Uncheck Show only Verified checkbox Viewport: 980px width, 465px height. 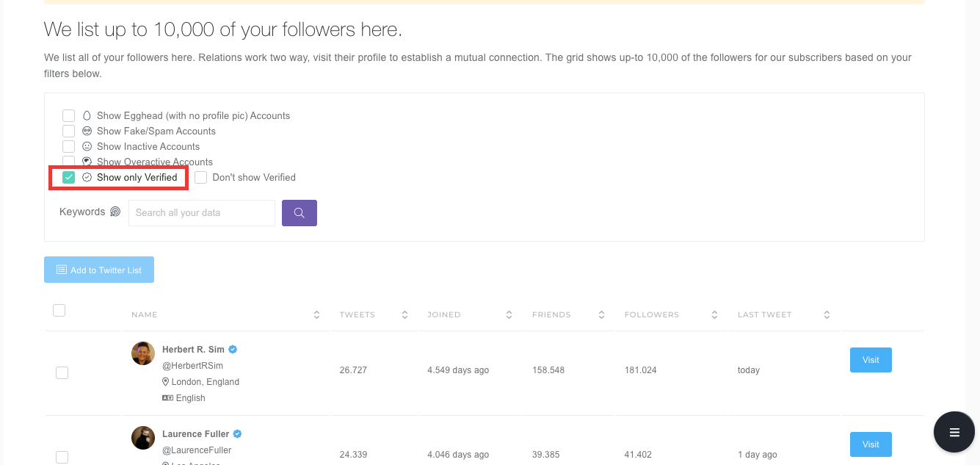(x=68, y=177)
